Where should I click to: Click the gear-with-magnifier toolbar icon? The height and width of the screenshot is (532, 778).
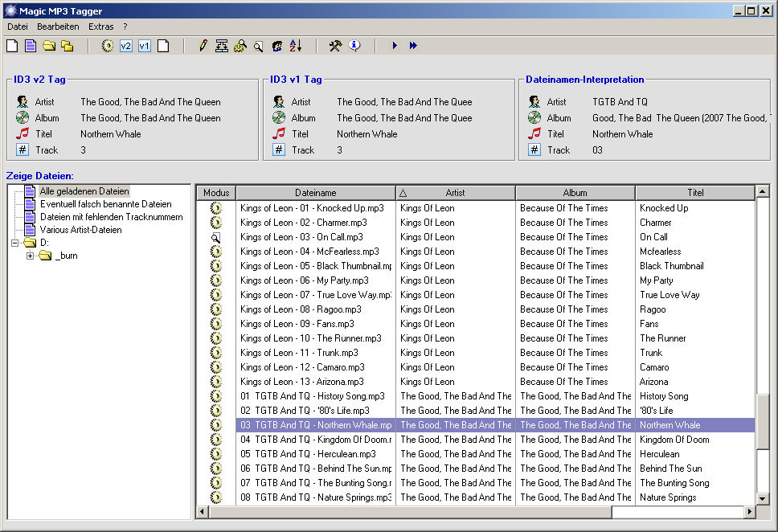240,46
